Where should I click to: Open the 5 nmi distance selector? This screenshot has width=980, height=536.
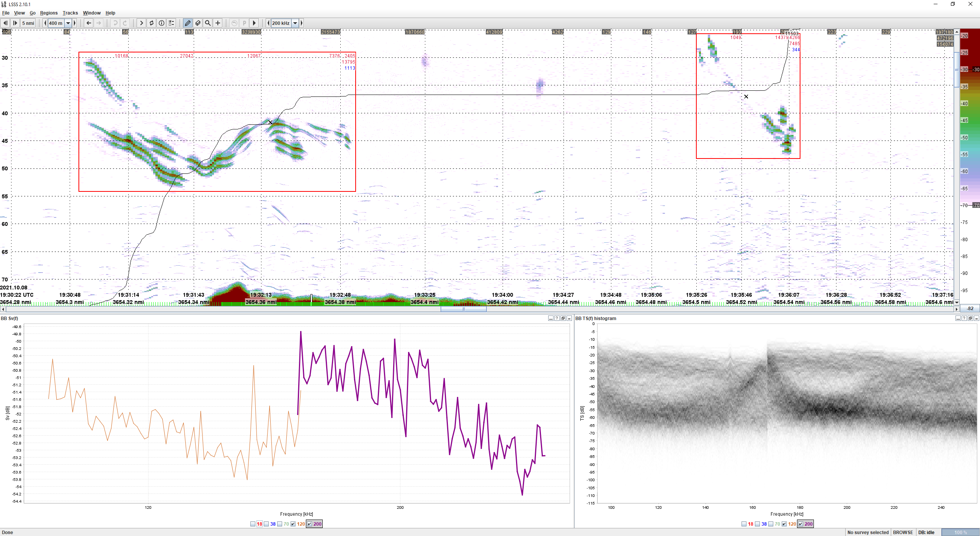28,23
